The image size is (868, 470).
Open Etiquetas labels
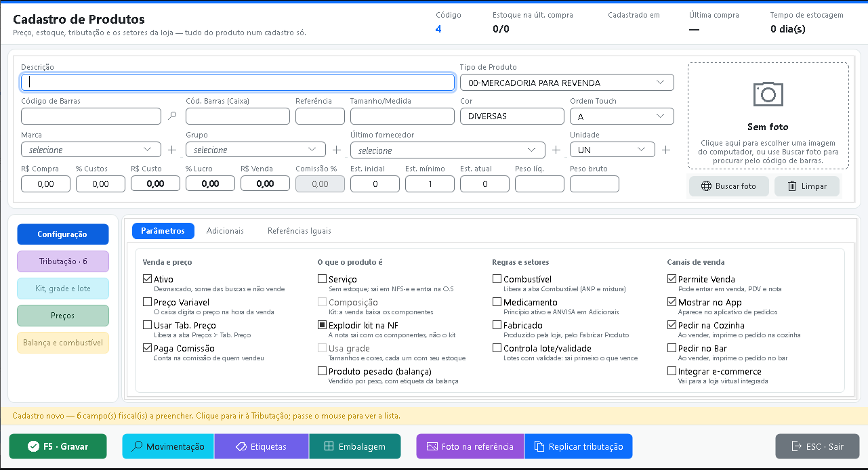point(262,446)
